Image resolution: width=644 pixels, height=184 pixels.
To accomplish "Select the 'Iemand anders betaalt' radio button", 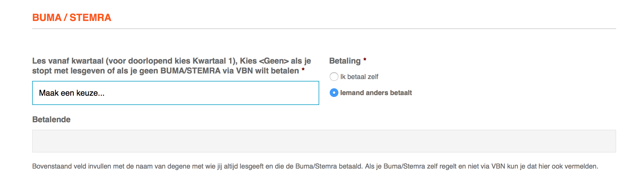I will pyautogui.click(x=334, y=93).
